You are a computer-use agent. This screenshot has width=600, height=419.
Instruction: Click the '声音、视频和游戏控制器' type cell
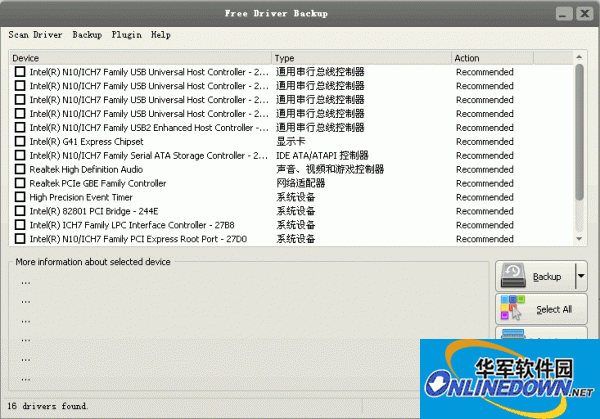click(330, 170)
